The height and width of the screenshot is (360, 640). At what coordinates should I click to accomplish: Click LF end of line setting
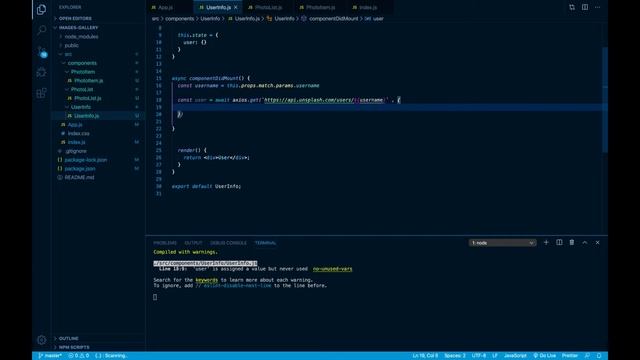click(495, 356)
